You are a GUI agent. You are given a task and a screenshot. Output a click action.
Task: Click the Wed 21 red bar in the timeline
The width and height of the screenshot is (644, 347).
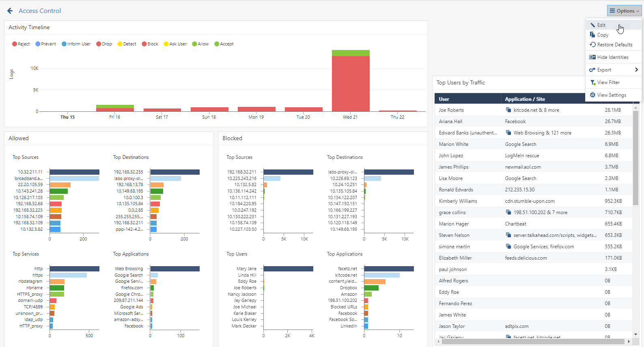point(351,83)
